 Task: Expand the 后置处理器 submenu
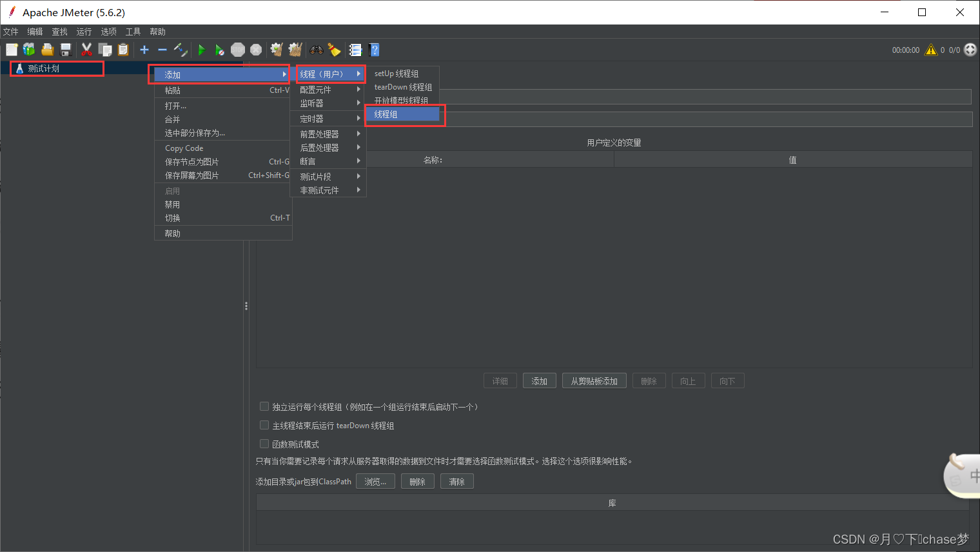coord(328,148)
